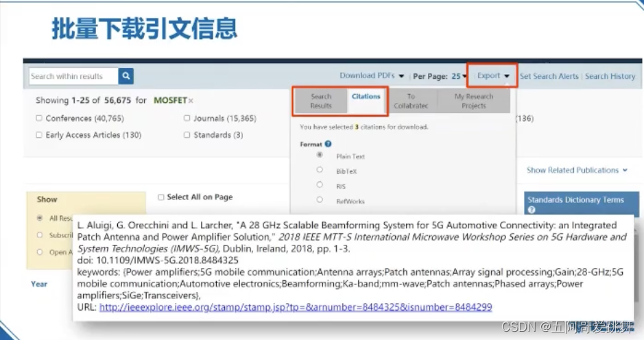Image resolution: width=644 pixels, height=340 pixels.
Task: Open Search History link
Action: [x=610, y=76]
